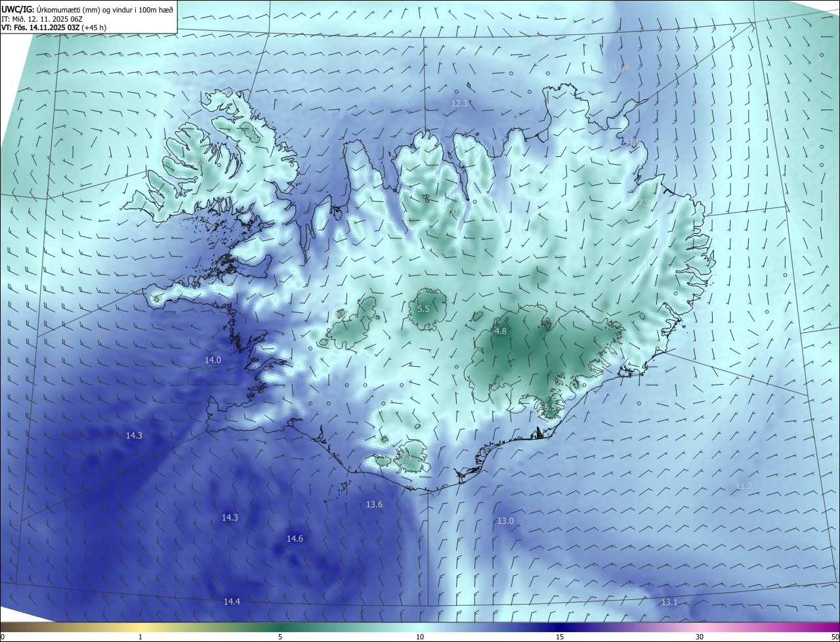The image size is (840, 642).
Task: Click the 13.0 value label on the map
Action: pyautogui.click(x=505, y=521)
